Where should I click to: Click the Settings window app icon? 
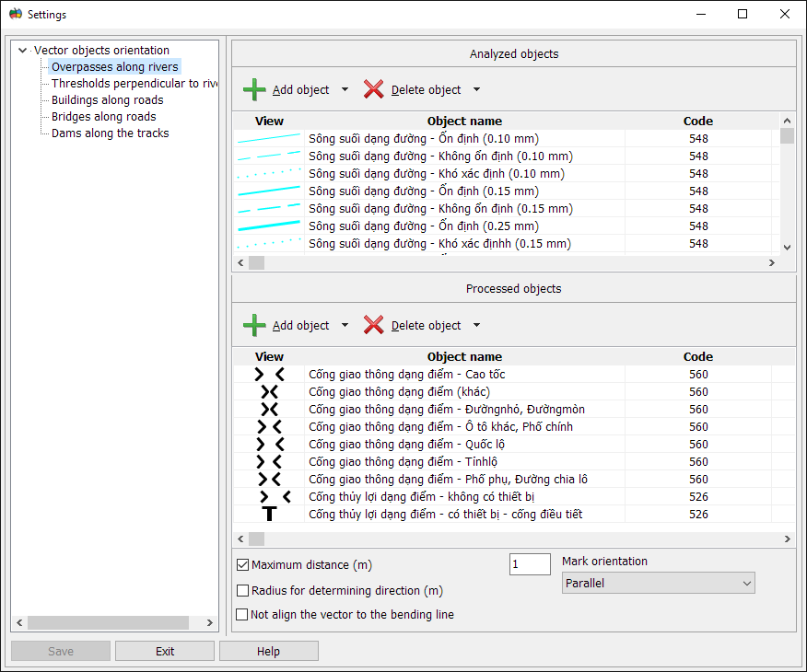coord(16,14)
